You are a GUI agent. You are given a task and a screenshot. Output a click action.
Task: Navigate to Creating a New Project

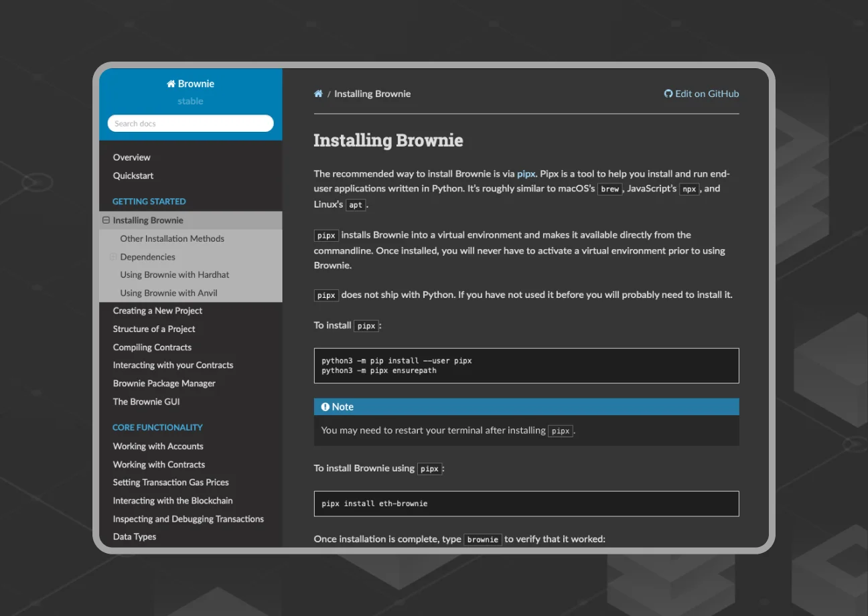157,311
